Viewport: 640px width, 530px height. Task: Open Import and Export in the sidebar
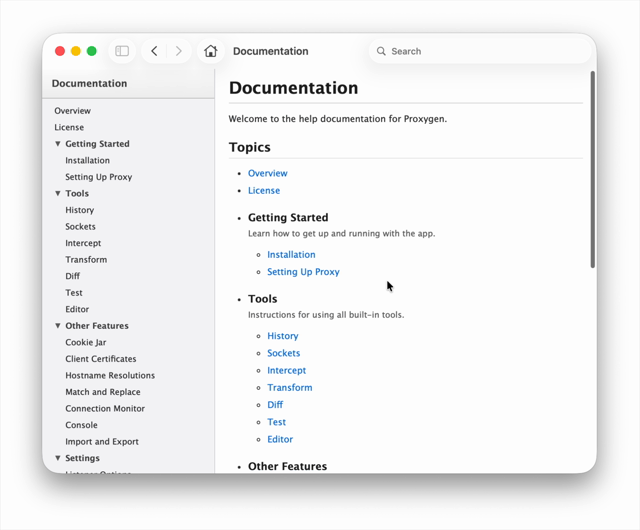click(102, 441)
